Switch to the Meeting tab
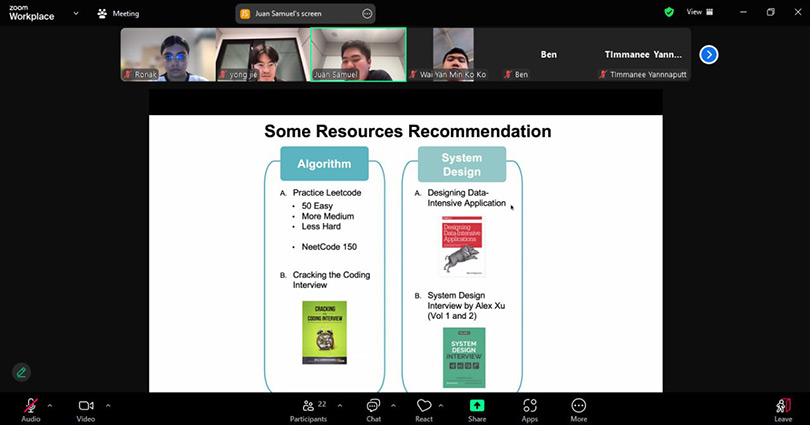This screenshot has width=810, height=425. (x=118, y=14)
